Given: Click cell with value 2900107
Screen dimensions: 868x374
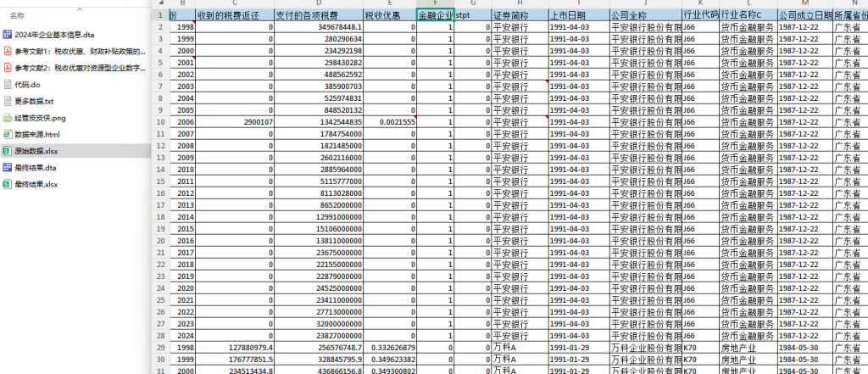Looking at the screenshot, I should coord(235,122).
